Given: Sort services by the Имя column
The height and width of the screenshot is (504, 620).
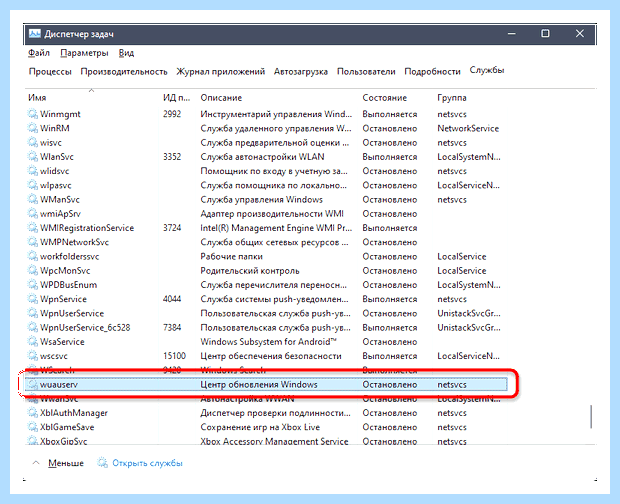Looking at the screenshot, I should pyautogui.click(x=37, y=98).
